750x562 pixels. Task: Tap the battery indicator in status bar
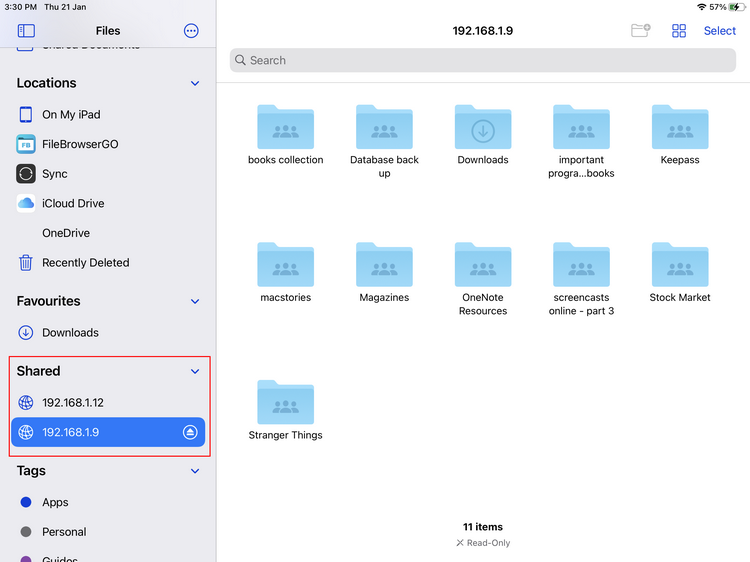click(x=737, y=7)
